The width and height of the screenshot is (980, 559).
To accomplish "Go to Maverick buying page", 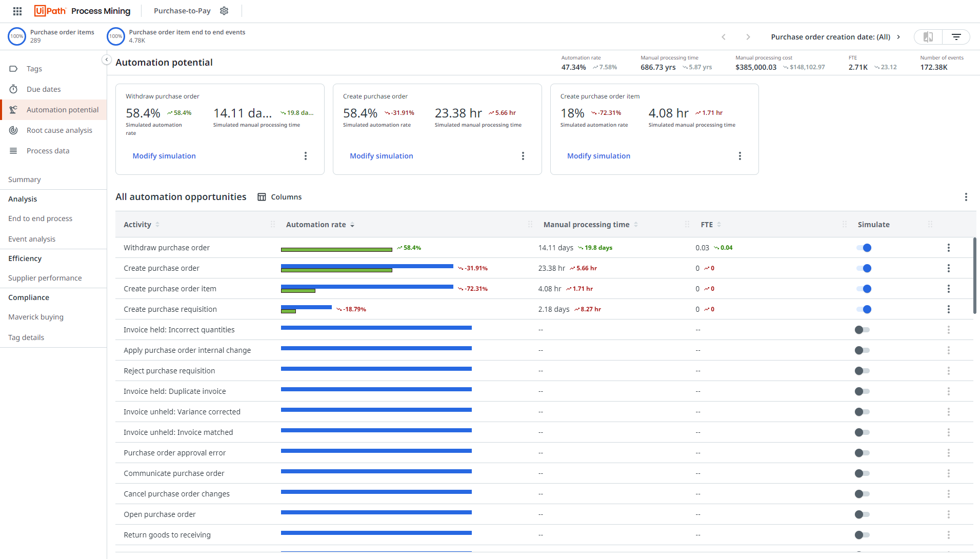I will coord(36,317).
